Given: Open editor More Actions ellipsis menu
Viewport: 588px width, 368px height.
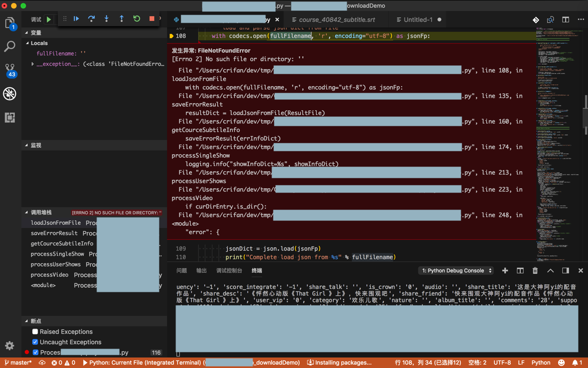Looking at the screenshot, I should 581,20.
